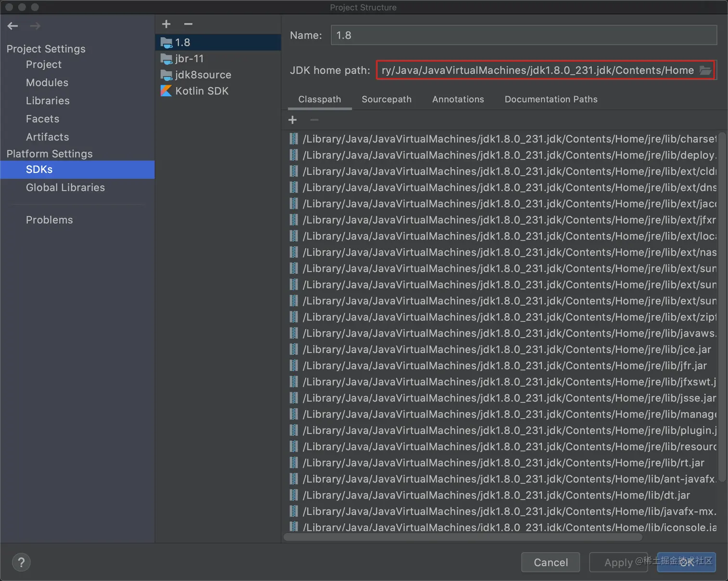Select the jre/lib/jsse.jar classpath entry
Image resolution: width=728 pixels, height=581 pixels.
click(x=501, y=398)
